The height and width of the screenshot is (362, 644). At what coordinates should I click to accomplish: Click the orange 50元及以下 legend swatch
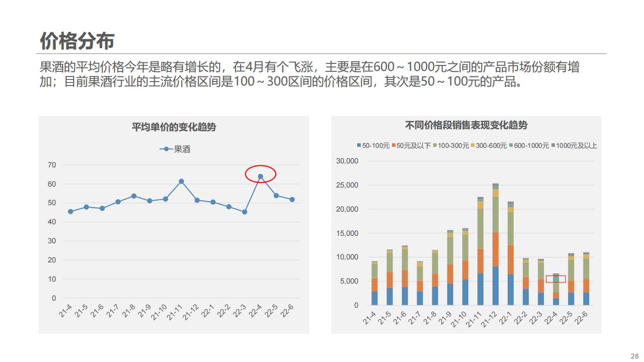pos(393,146)
